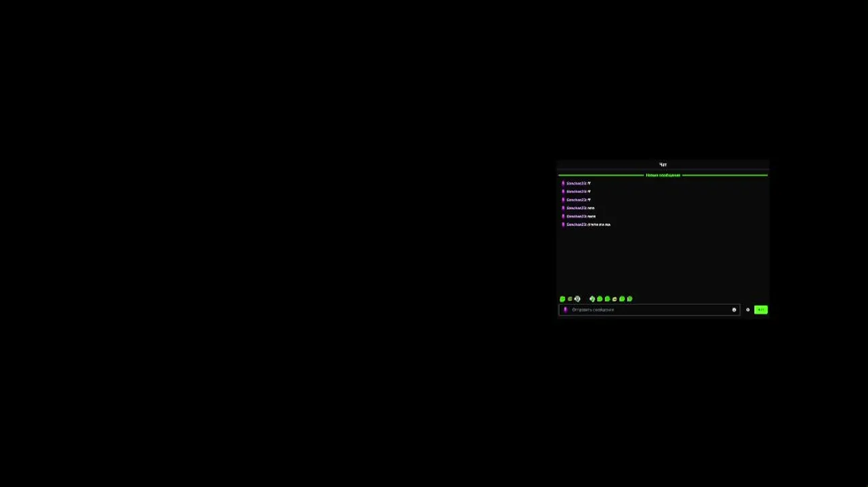Viewport: 868px width, 487px height.
Task: Focus the 'Отправить сообщение' message input
Action: (649, 310)
